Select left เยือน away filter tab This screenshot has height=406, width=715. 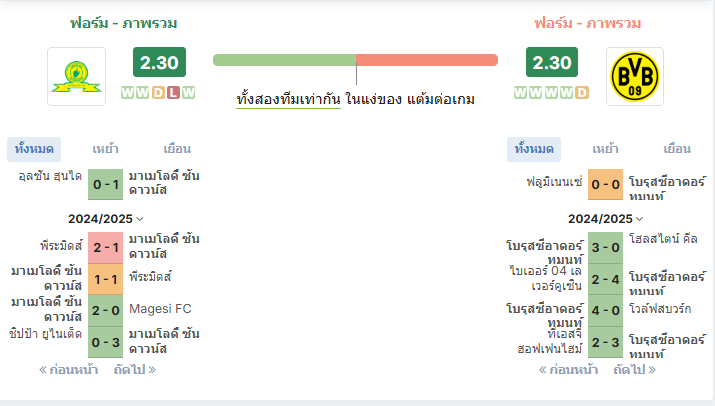[177, 149]
